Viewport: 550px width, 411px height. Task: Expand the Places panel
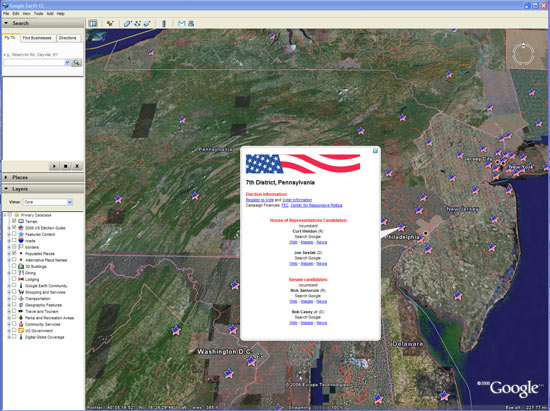6,177
